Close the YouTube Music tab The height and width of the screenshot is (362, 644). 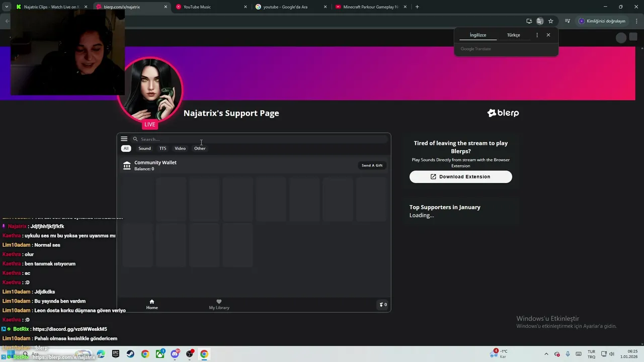pyautogui.click(x=246, y=7)
